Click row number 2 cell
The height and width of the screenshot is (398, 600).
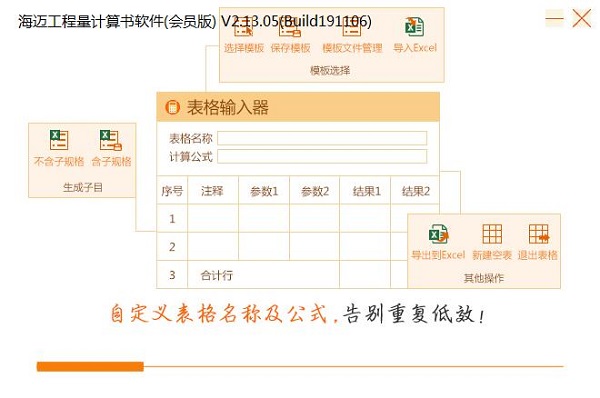(x=172, y=246)
